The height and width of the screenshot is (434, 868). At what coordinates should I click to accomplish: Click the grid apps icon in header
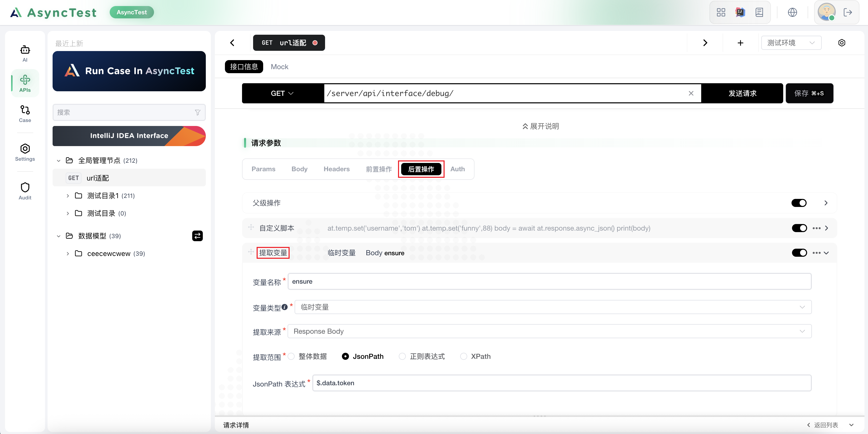click(x=721, y=13)
